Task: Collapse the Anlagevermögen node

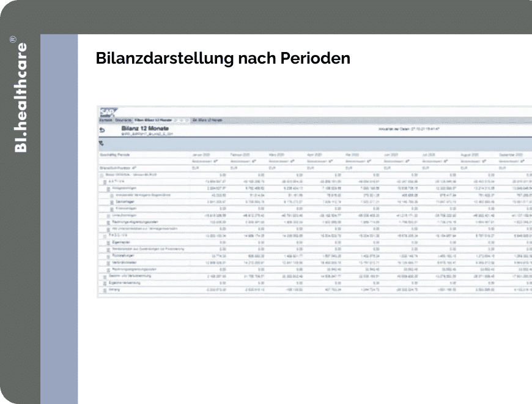Action: pos(108,189)
